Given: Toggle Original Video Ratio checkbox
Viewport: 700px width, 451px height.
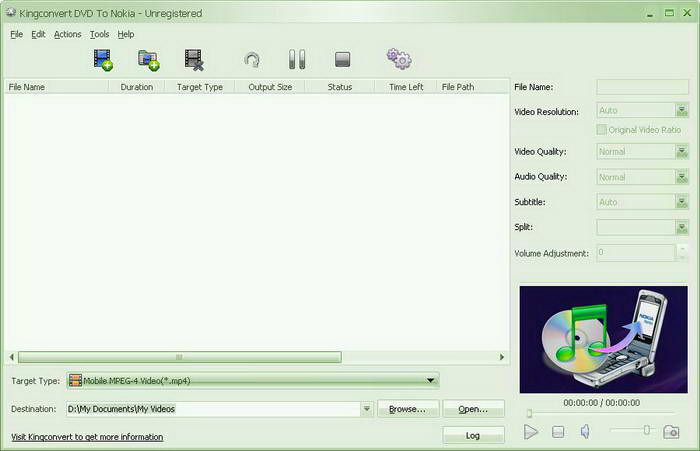Looking at the screenshot, I should coord(601,129).
